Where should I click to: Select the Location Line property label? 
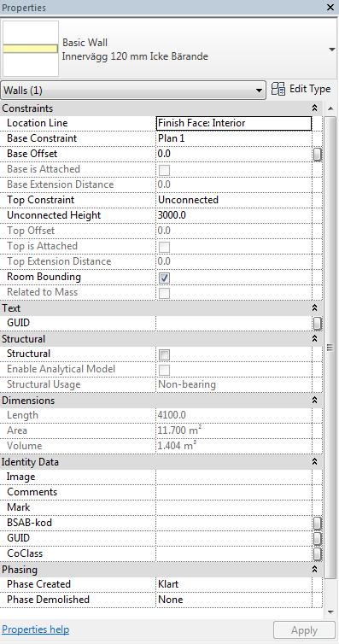[37, 123]
